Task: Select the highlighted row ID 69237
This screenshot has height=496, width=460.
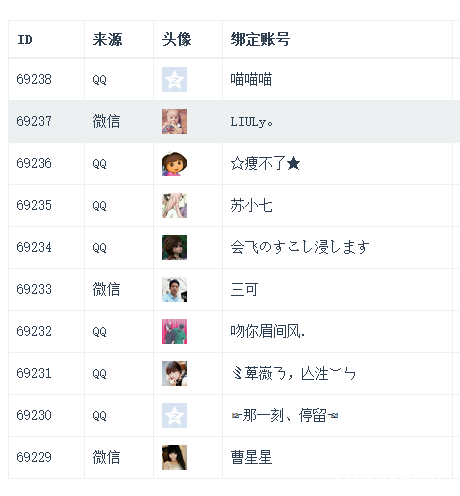Action: 34,121
